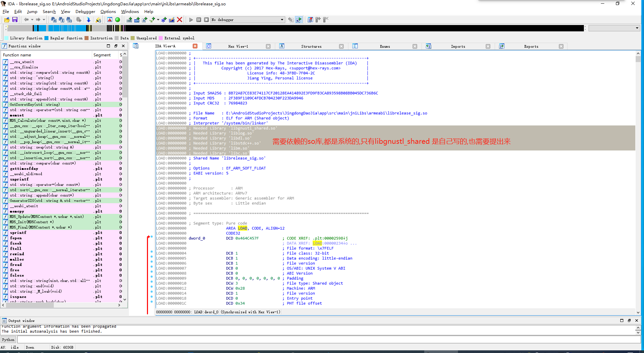Select MD5_Init(MD5Context *) function row

pyautogui.click(x=62, y=222)
